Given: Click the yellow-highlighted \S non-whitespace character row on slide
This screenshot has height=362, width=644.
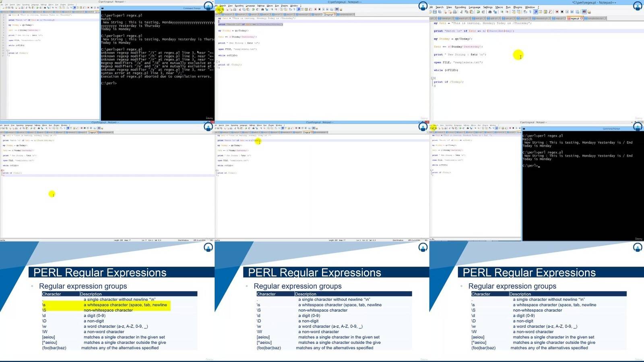Looking at the screenshot, I should tap(106, 310).
